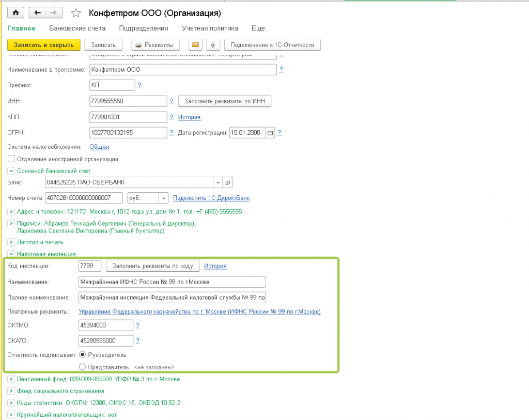Add organization to favorites with star icon
This screenshot has height=420, width=529.
pyautogui.click(x=76, y=13)
